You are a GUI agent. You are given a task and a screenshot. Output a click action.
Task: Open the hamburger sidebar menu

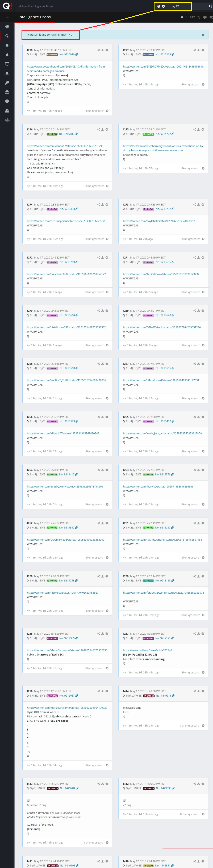click(7, 17)
